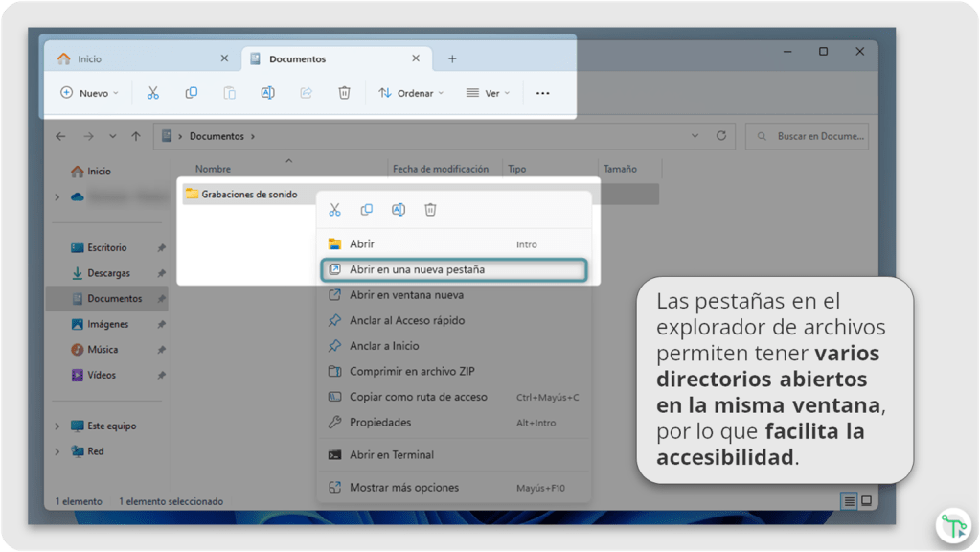This screenshot has height=552, width=980.
Task: Click the Delete trash icon in the toolbar
Action: click(344, 93)
